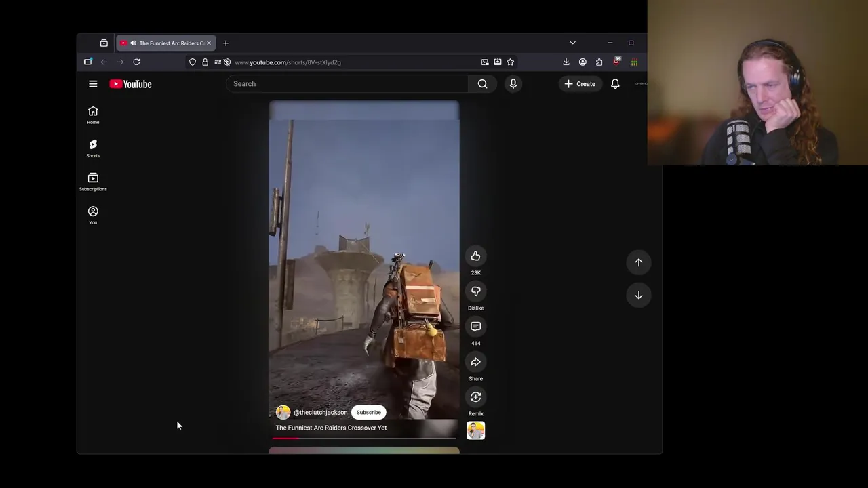
Task: Expand the list all tabs chevron
Action: pyautogui.click(x=572, y=43)
